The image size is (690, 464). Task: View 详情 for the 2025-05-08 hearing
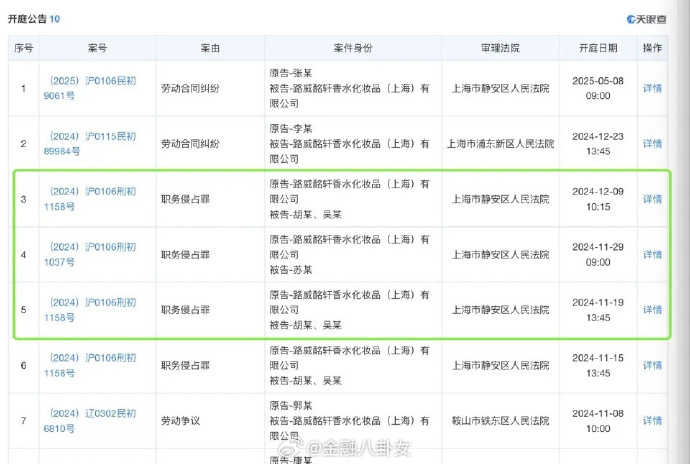point(652,88)
